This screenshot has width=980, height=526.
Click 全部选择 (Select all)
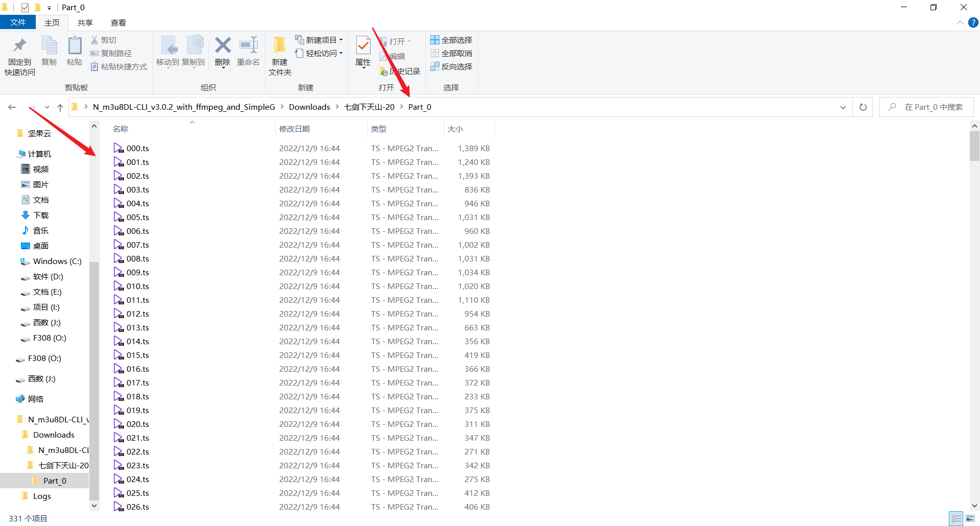pos(451,40)
